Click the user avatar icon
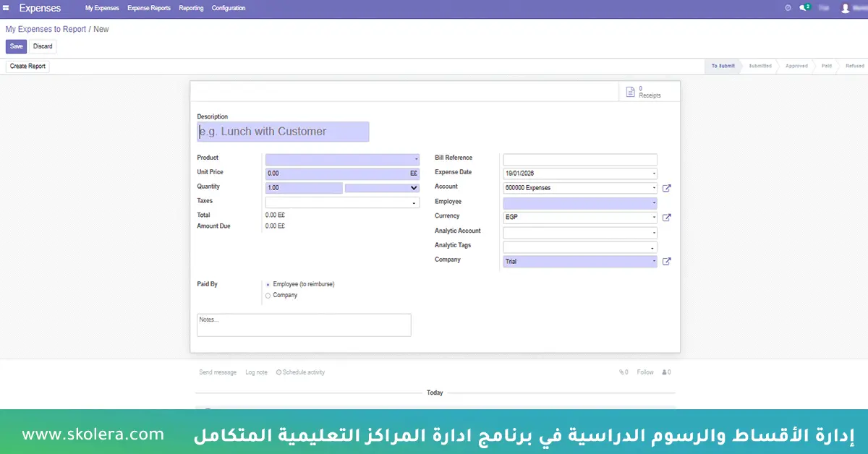Image resolution: width=868 pixels, height=454 pixels. (x=846, y=8)
